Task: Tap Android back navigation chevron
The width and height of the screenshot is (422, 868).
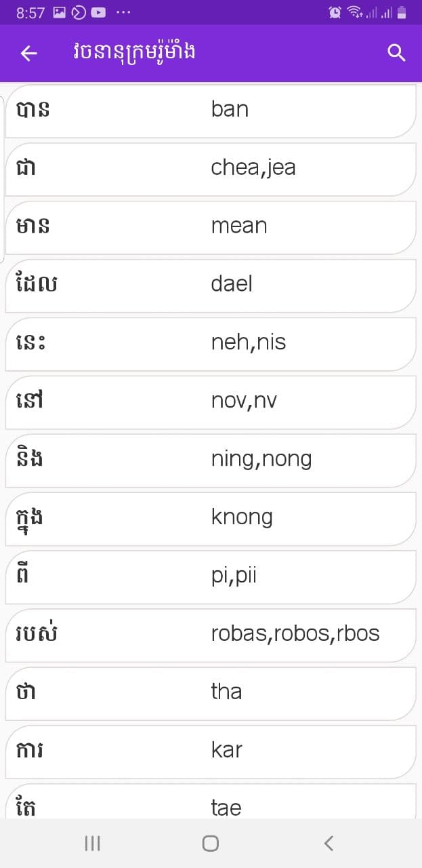Action: [329, 843]
